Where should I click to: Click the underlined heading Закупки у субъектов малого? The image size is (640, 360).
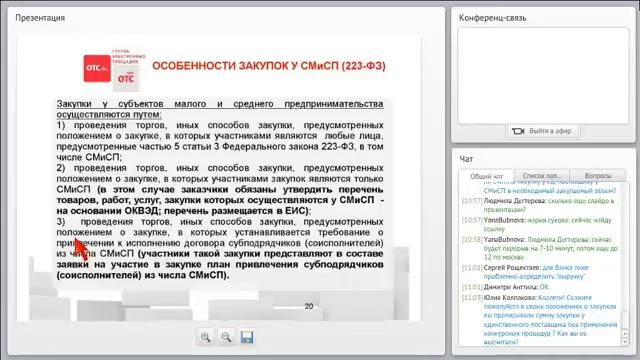pos(220,109)
